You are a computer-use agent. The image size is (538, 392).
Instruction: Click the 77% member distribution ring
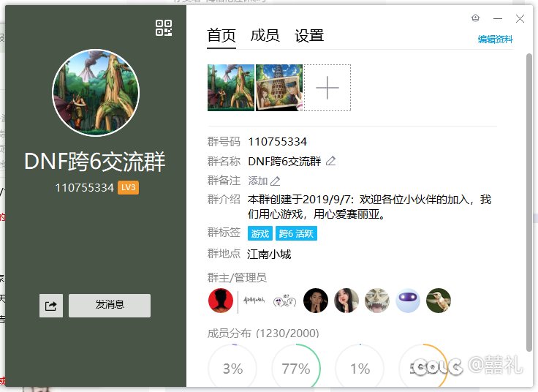pyautogui.click(x=296, y=367)
